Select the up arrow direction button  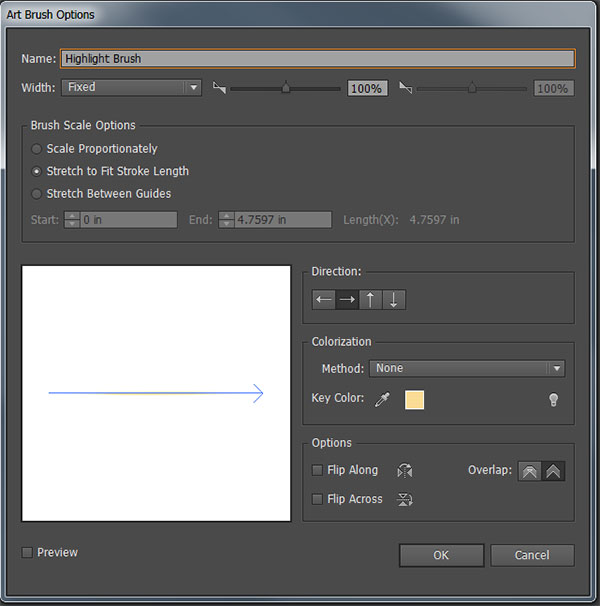(371, 300)
